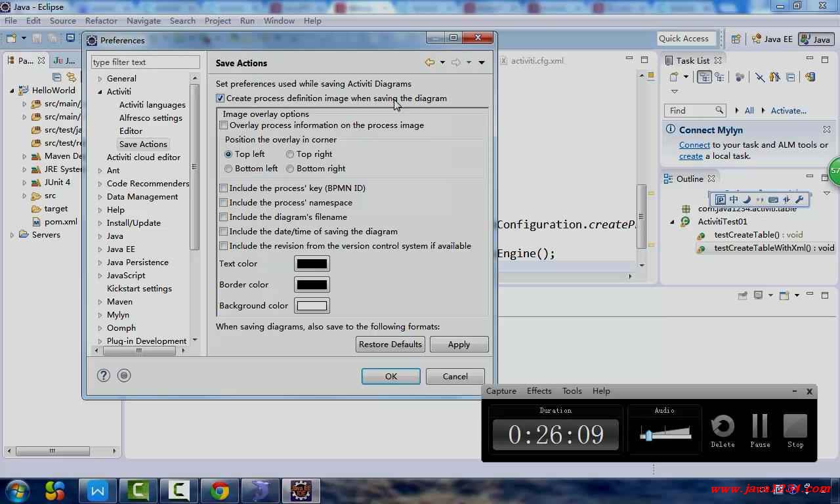Click the Connect link in Mylyn panel

click(694, 145)
